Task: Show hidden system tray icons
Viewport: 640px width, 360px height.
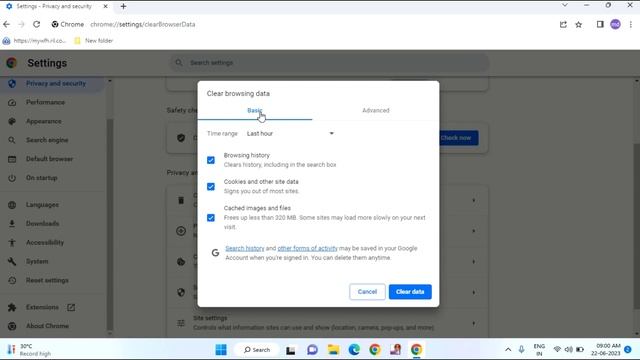Action: (508, 350)
